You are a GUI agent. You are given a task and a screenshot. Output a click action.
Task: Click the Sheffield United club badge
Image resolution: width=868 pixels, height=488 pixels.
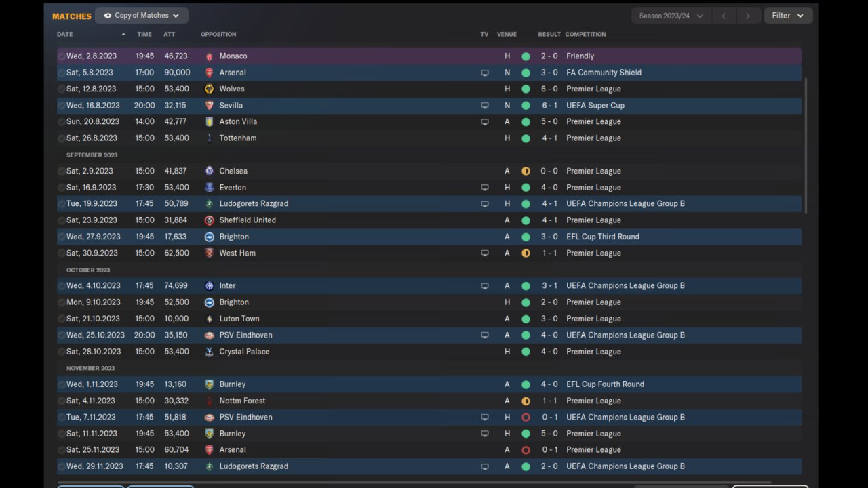point(209,220)
